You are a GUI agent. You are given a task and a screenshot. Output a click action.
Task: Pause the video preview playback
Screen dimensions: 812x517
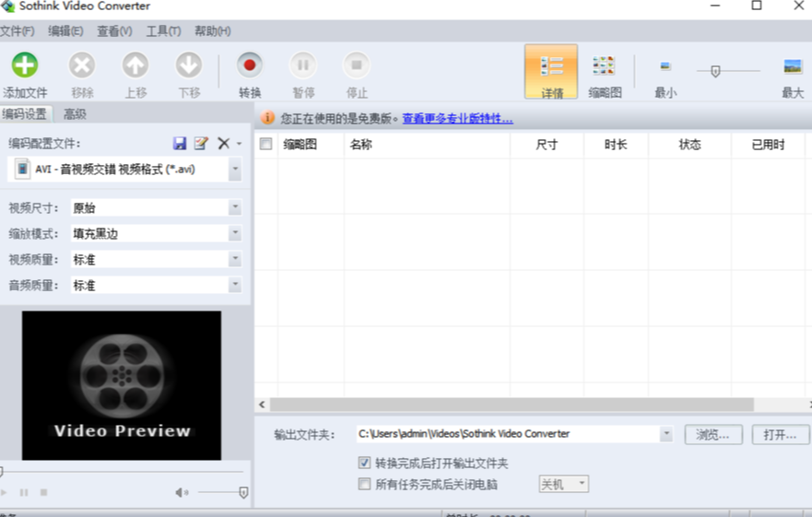(x=24, y=492)
